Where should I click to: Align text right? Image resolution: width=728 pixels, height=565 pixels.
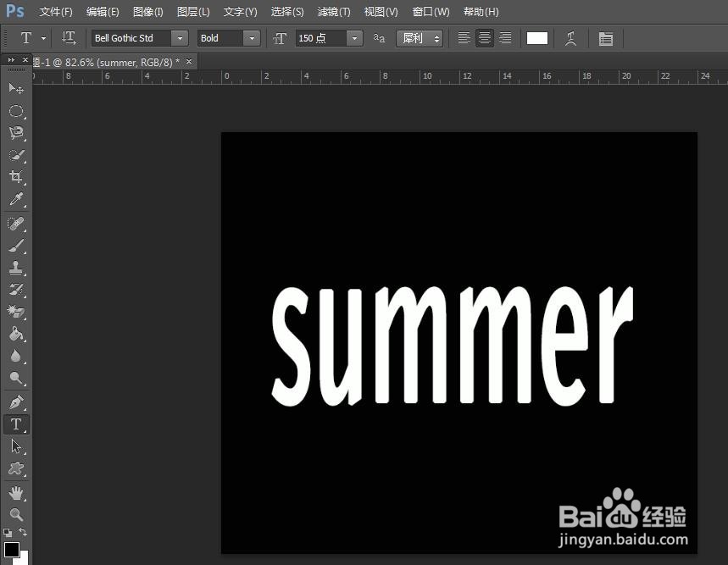click(x=504, y=38)
